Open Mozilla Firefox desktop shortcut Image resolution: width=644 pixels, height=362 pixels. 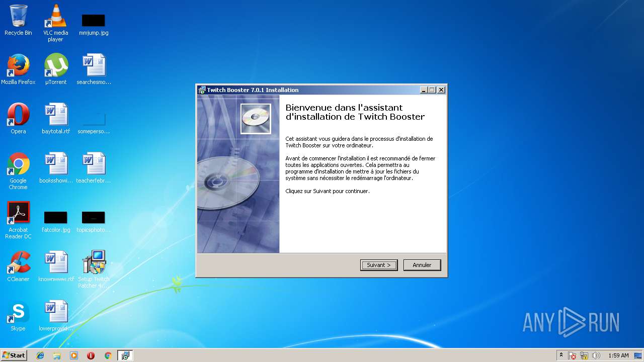[x=18, y=69]
